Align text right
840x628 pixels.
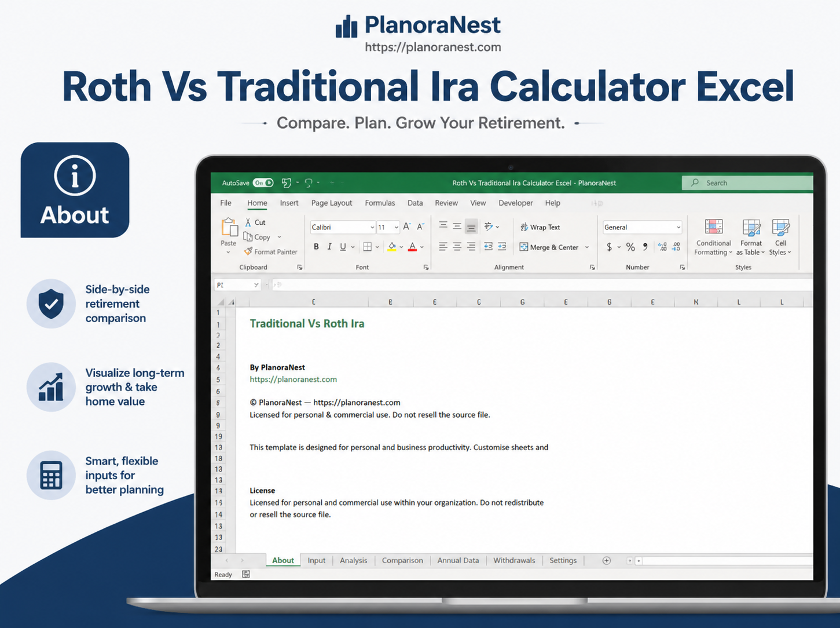click(x=471, y=247)
